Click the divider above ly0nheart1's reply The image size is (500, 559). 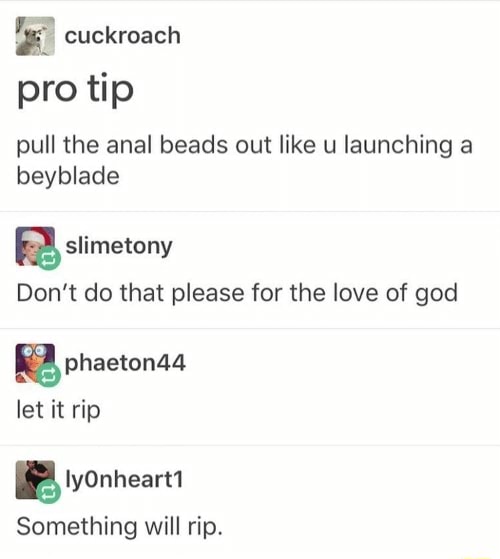[x=250, y=445]
